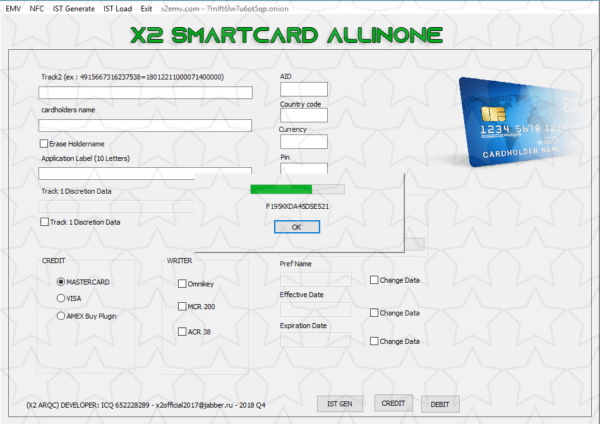Click the F19SKKDA4SDSE521 code text
600x424 pixels.
click(297, 206)
